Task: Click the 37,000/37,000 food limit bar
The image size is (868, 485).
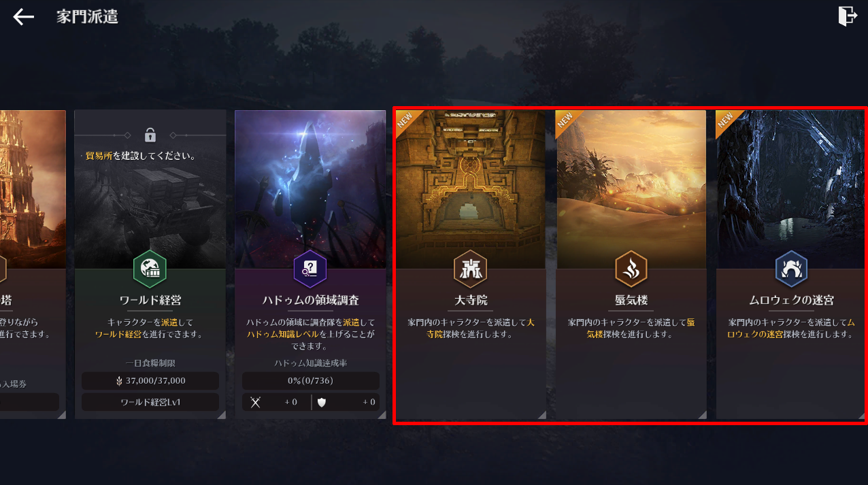Action: [x=150, y=381]
